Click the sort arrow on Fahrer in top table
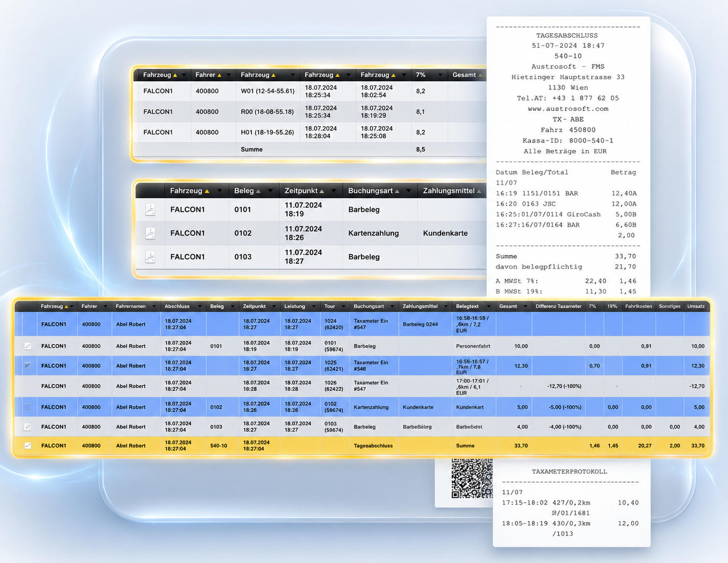728x563 pixels. click(220, 75)
